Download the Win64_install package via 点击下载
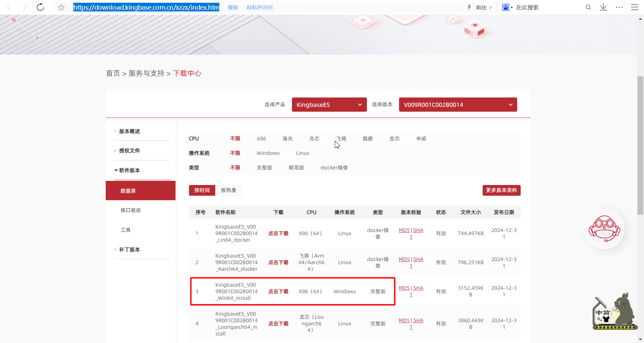 pyautogui.click(x=278, y=291)
